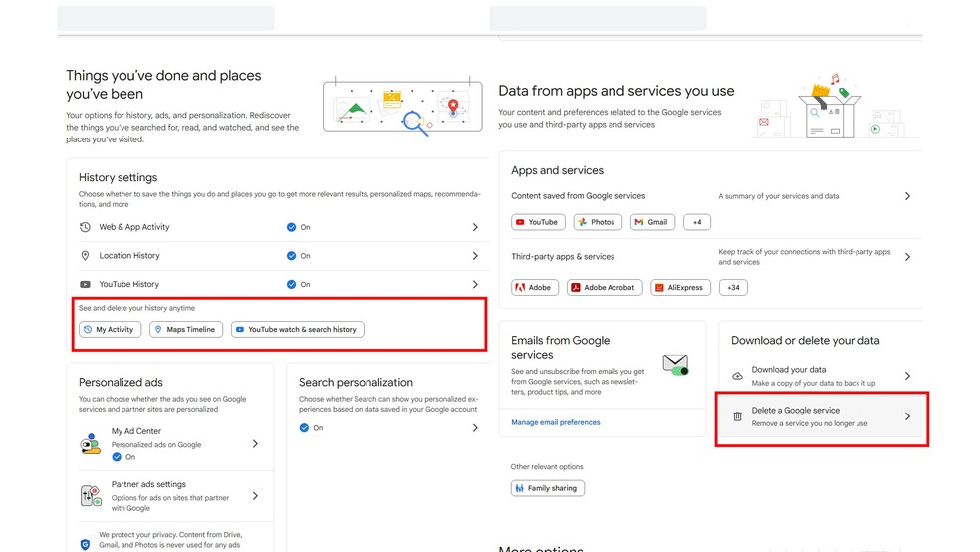
Task: Expand Location History settings chevron
Action: [475, 256]
